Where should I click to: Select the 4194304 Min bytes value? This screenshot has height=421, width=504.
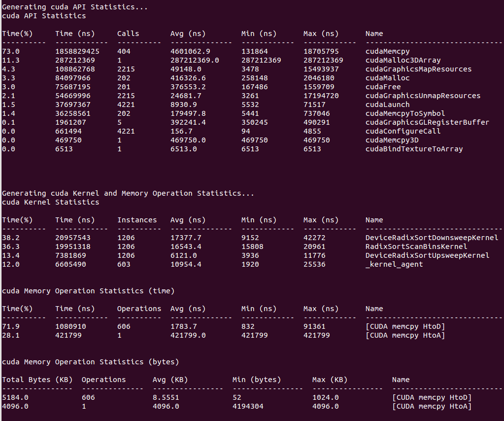tap(247, 406)
